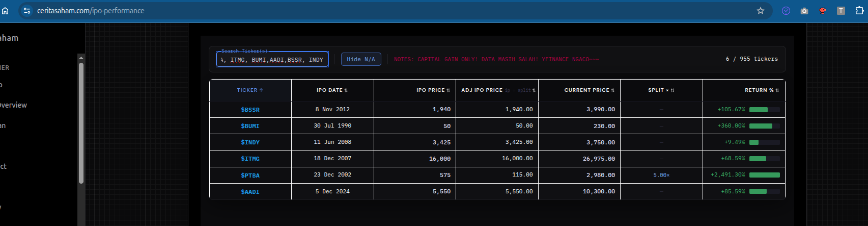Click the +2,491.30% return value
868x226 pixels.
727,174
